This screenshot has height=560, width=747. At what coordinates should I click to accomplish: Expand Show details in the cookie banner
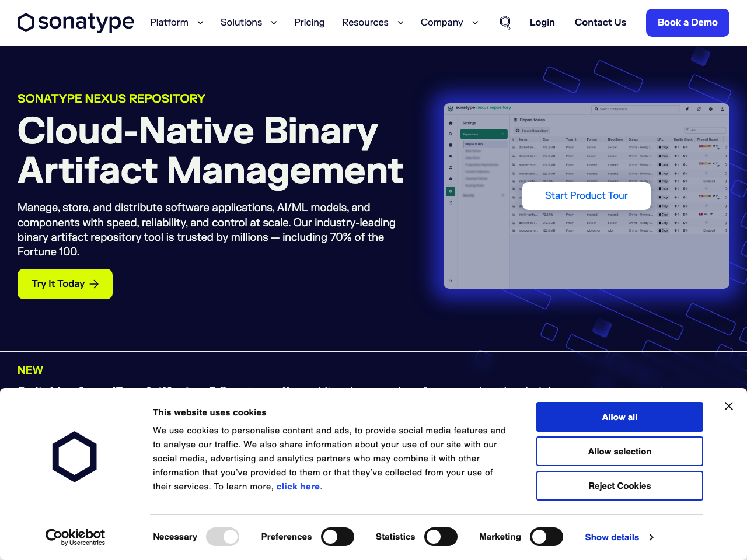[x=619, y=537]
